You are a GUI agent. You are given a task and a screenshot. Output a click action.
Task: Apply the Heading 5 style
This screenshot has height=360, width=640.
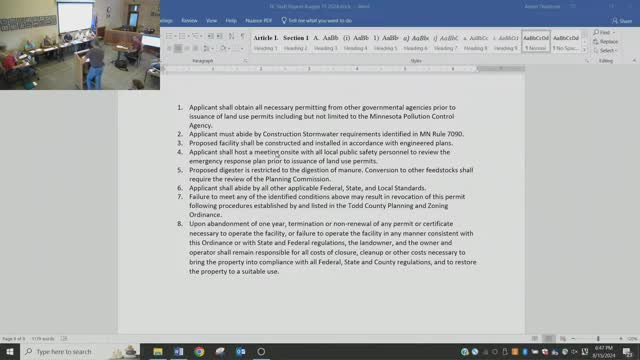[x=386, y=42]
